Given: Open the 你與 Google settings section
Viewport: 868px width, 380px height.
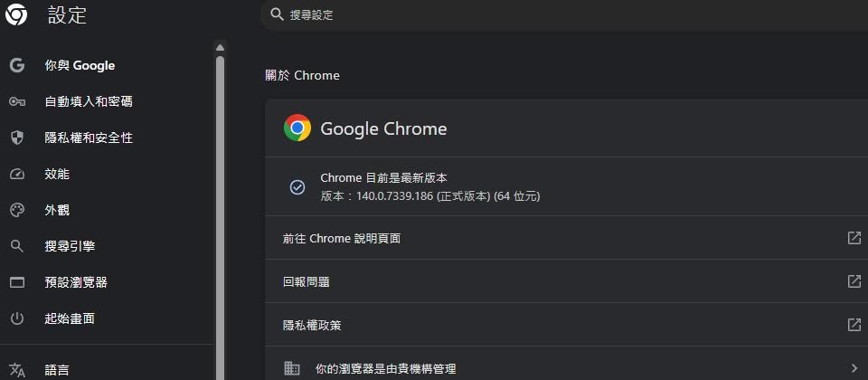Looking at the screenshot, I should click(80, 65).
